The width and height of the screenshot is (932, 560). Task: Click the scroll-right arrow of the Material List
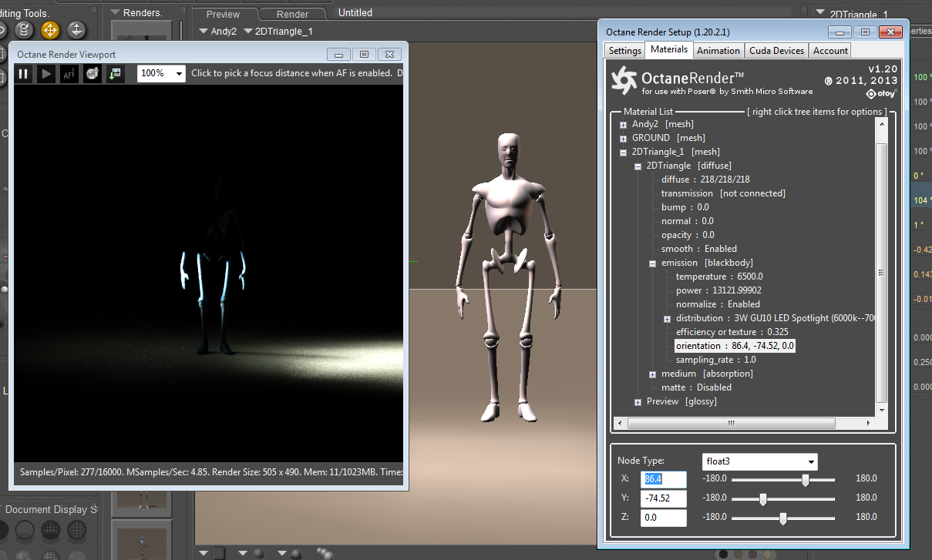[x=868, y=424]
